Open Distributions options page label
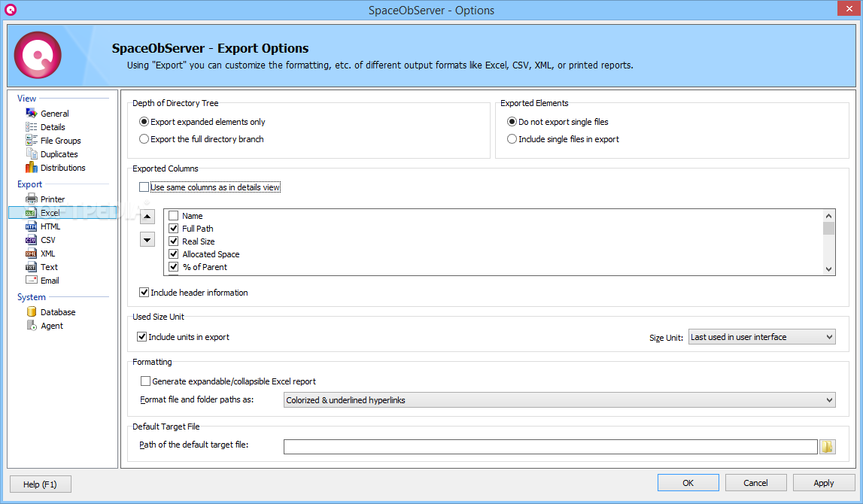This screenshot has width=863, height=504. point(62,167)
